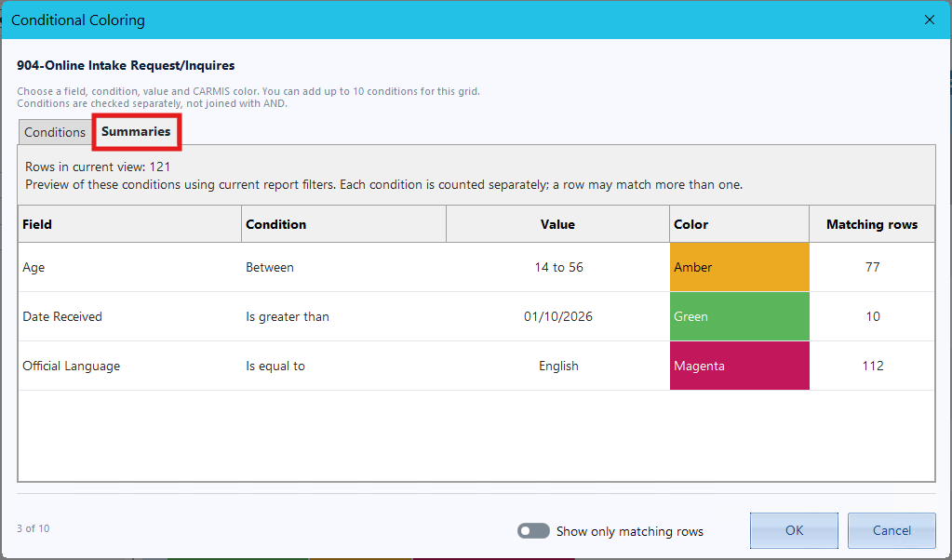Image resolution: width=952 pixels, height=560 pixels.
Task: Click the Green color cell
Action: pyautogui.click(x=740, y=316)
